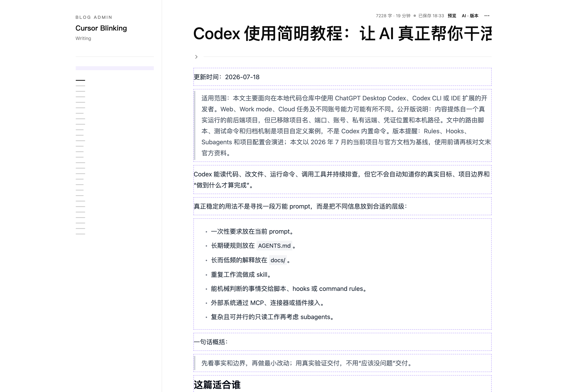Click the bullet '一次性要求放在当前 prompt'
Viewport: 565px width, 392px height.
click(x=252, y=231)
